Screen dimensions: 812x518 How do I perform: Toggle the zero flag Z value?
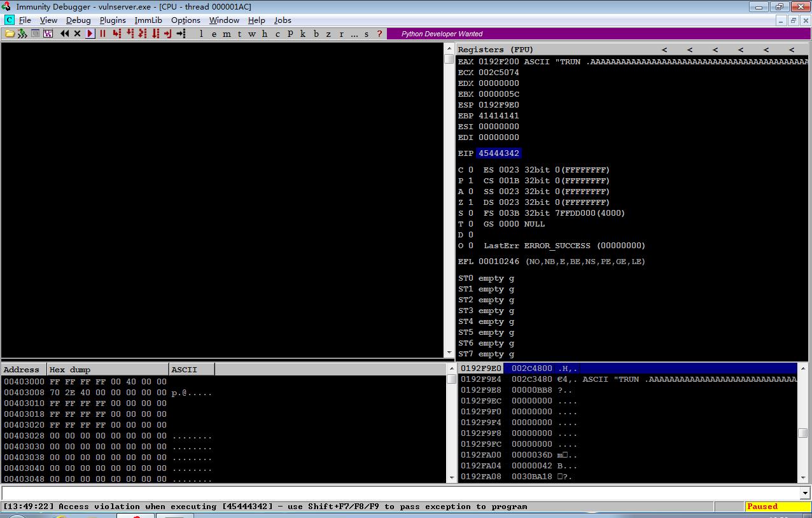point(471,202)
